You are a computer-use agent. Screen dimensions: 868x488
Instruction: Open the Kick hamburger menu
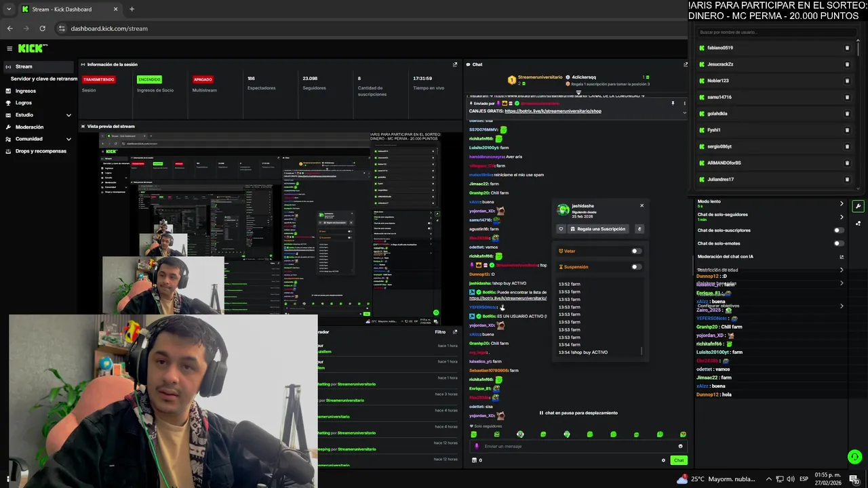(9, 49)
